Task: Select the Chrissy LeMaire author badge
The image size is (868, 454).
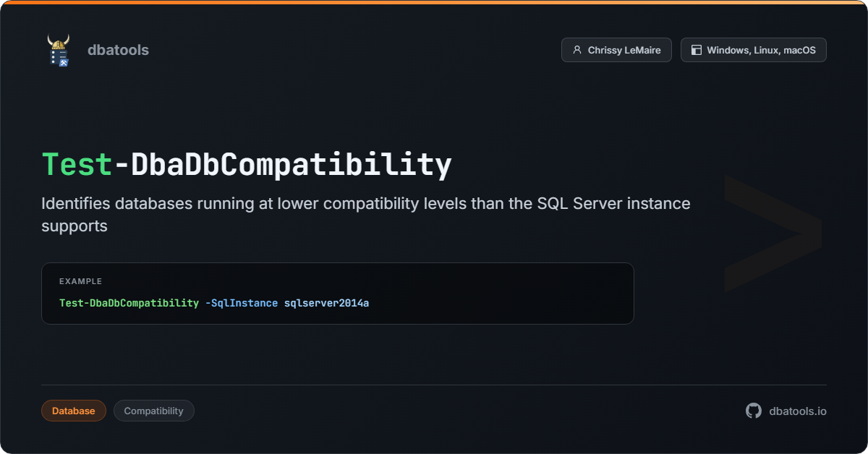Action: click(616, 50)
